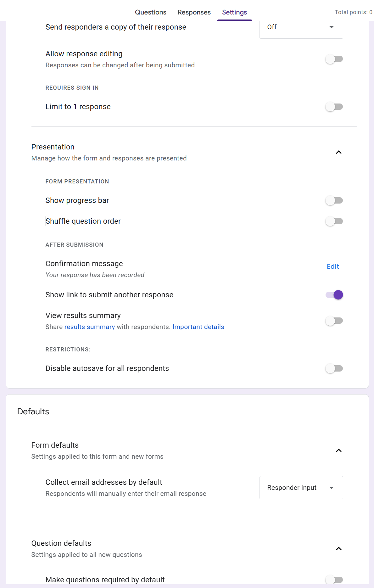Screen dimensions: 374x588
Task: Turn on Limit to 1 response
Action: (x=334, y=107)
